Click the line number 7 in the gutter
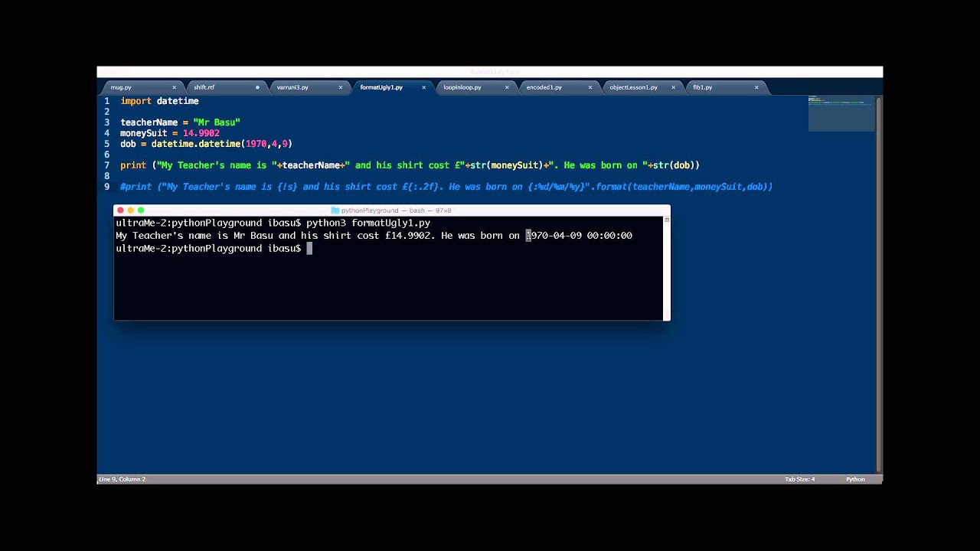Viewport: 980px width, 551px height. point(107,165)
